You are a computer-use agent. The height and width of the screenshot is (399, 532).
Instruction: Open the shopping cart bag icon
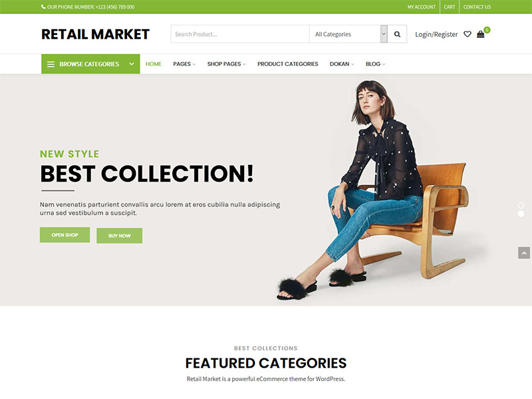click(480, 35)
